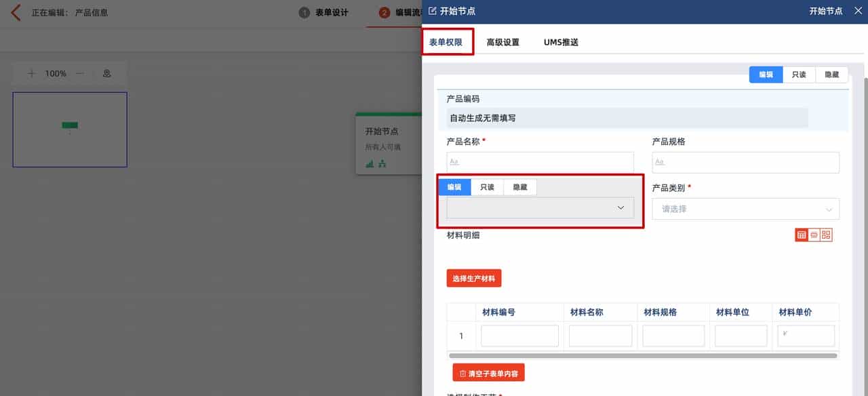This screenshot has width=868, height=396.
Task: Click the 选择生产材料 button
Action: 473,278
